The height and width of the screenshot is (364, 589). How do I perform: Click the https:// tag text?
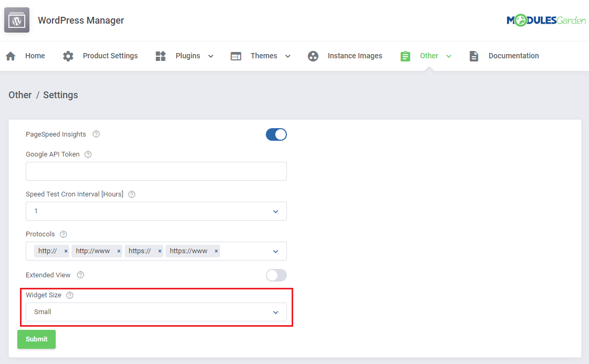coord(139,251)
